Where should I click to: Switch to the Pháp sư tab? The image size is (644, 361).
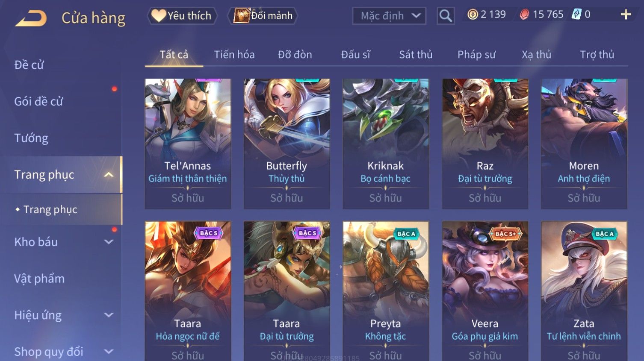click(476, 55)
